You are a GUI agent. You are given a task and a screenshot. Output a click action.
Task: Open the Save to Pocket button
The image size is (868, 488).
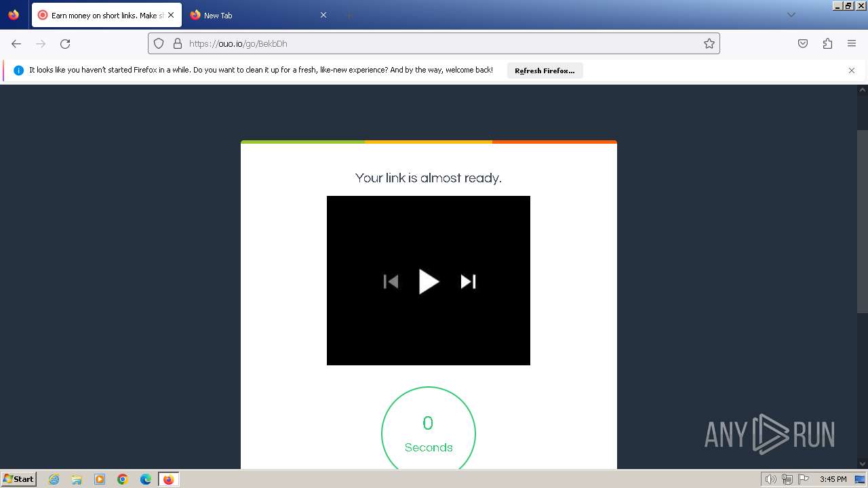click(803, 43)
